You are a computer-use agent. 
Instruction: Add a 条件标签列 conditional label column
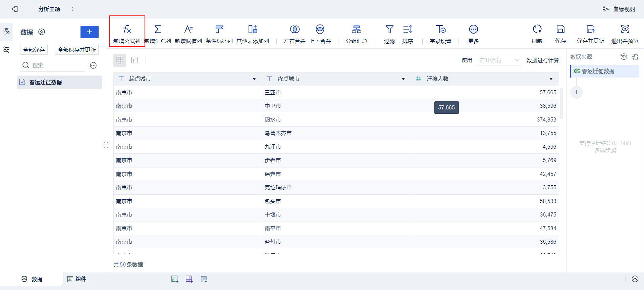[219, 34]
